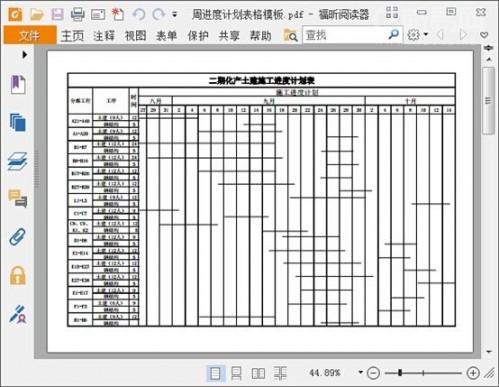This screenshot has width=499, height=387.
Task: Switch to the 主页 tab
Action: pos(72,35)
